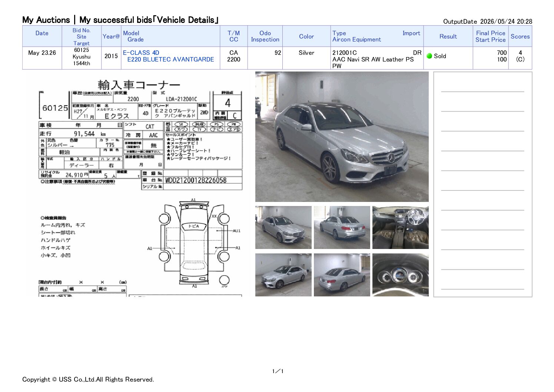Open the interior steering wheel thumbnail
The width and height of the screenshot is (554, 392).
pos(400,227)
